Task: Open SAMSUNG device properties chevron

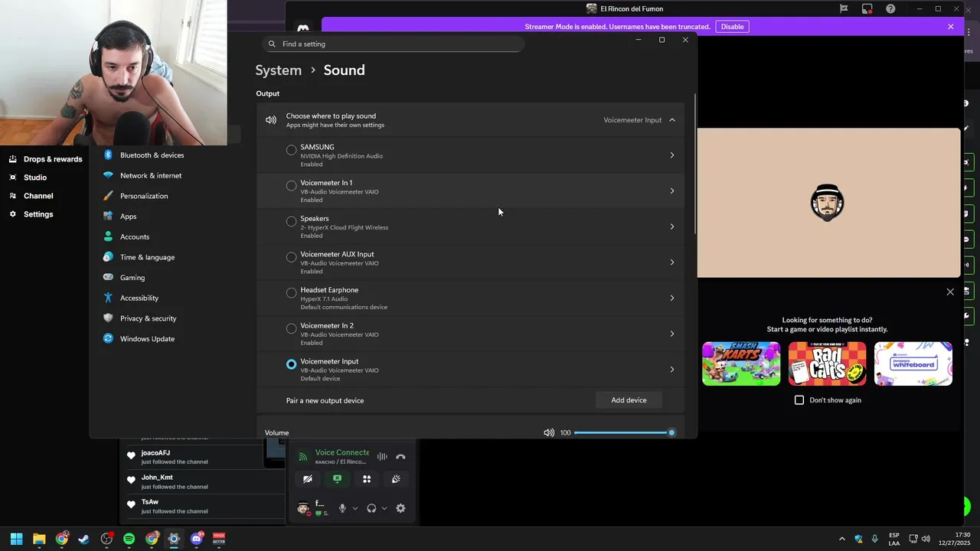Action: (672, 155)
